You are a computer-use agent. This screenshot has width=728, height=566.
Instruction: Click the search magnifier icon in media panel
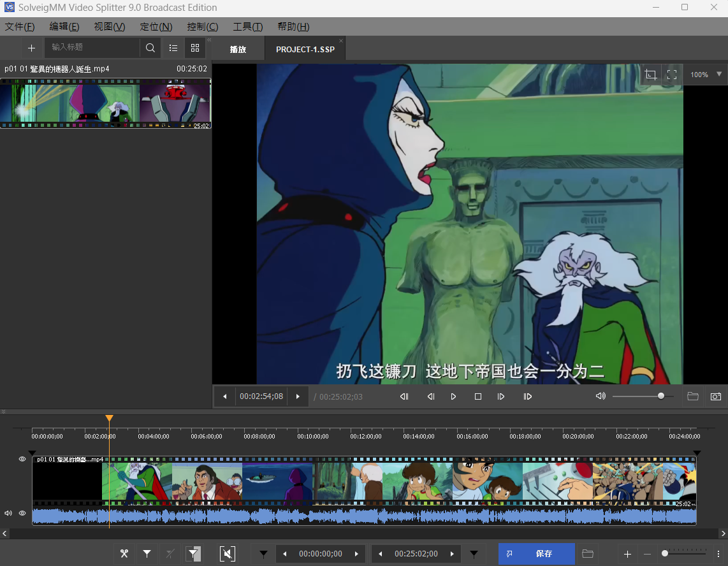tap(150, 48)
